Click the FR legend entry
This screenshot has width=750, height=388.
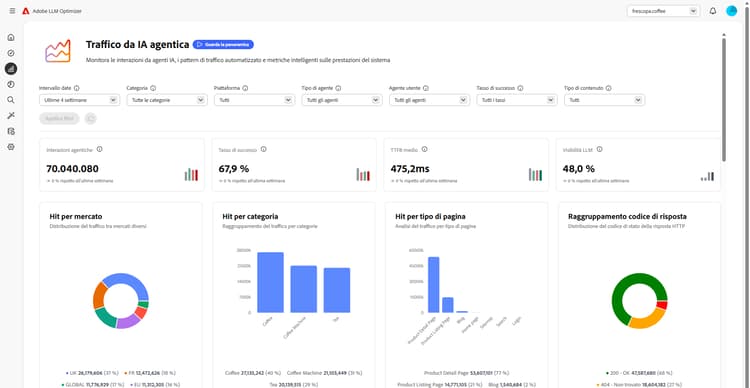149,373
